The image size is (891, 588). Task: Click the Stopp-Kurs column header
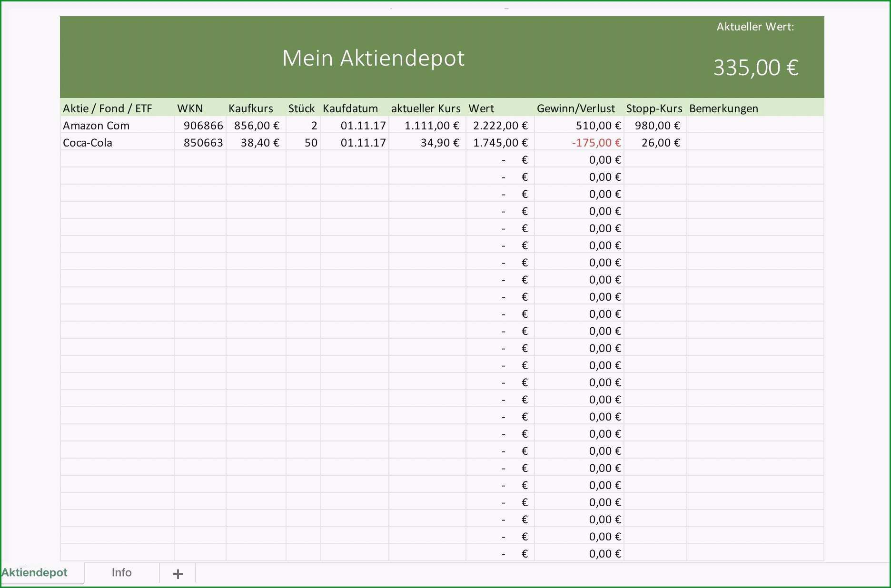(x=655, y=108)
